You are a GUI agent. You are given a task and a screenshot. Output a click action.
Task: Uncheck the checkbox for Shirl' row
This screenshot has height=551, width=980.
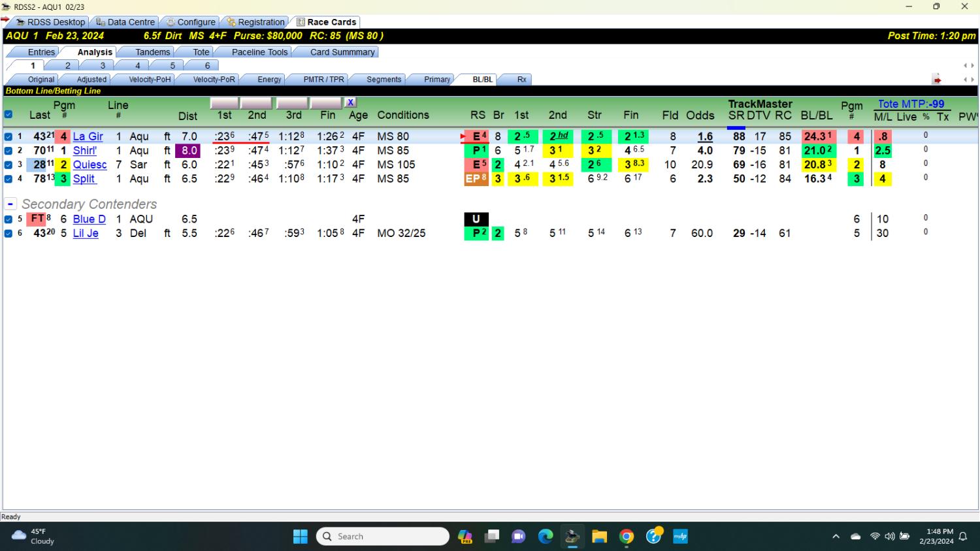pos(8,151)
